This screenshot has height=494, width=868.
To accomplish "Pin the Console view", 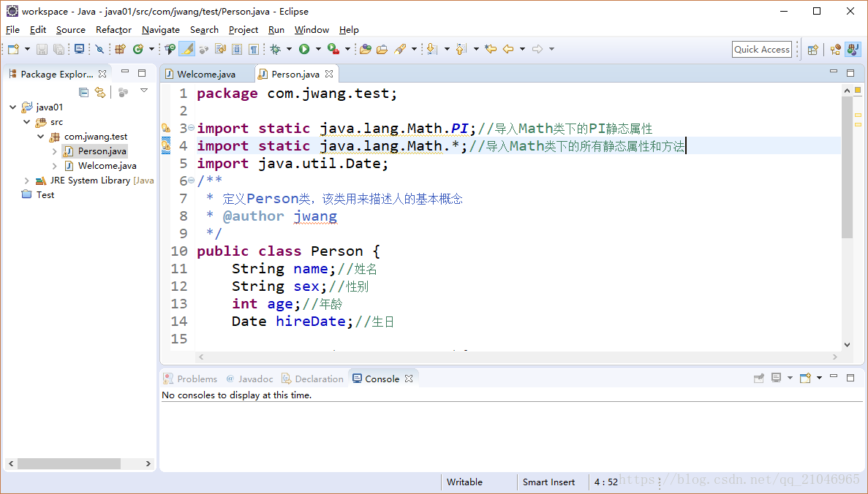I will [x=759, y=378].
